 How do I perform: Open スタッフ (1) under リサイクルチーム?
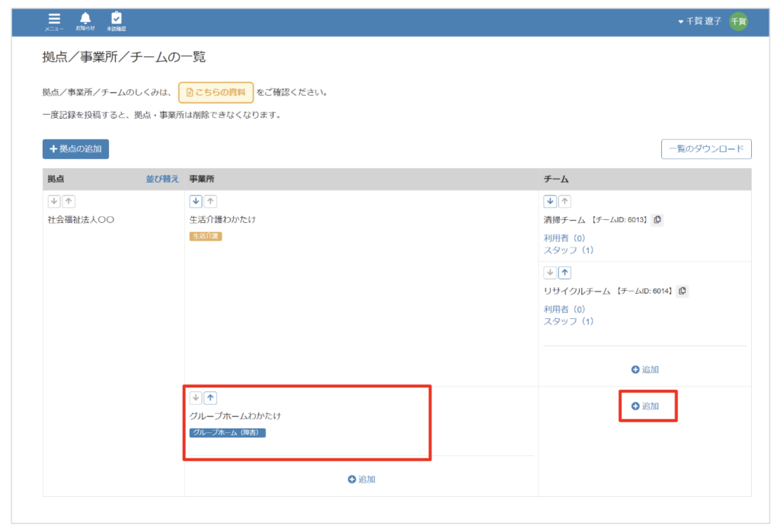click(x=568, y=321)
